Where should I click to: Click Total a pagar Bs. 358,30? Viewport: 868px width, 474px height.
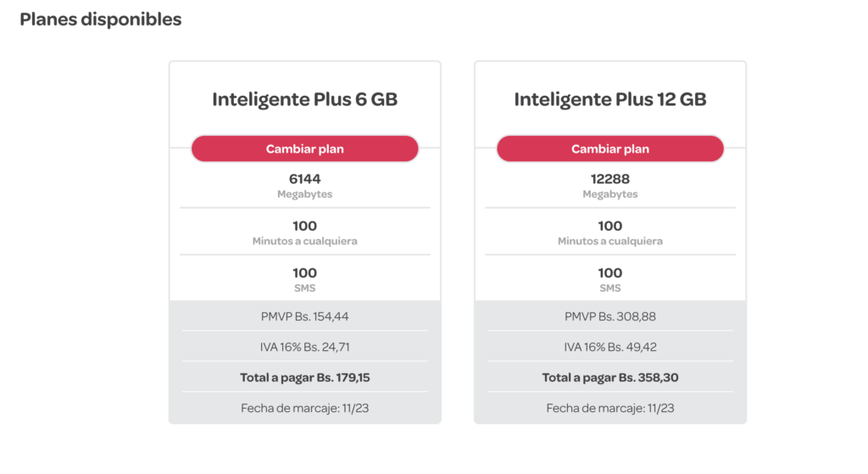(x=609, y=377)
